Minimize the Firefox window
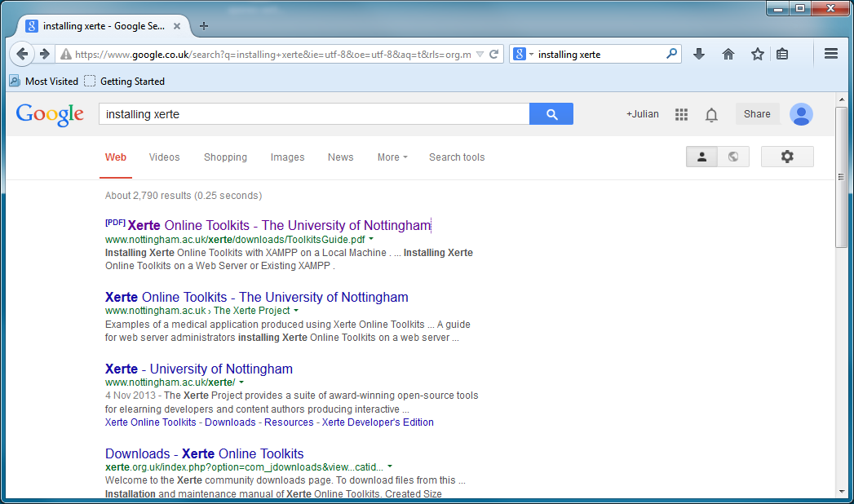This screenshot has width=854, height=504. coord(778,8)
